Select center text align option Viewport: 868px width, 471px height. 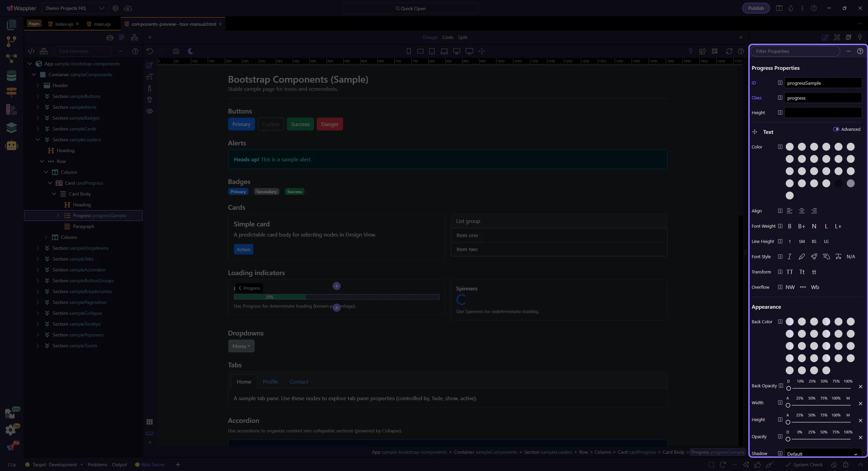pyautogui.click(x=802, y=211)
